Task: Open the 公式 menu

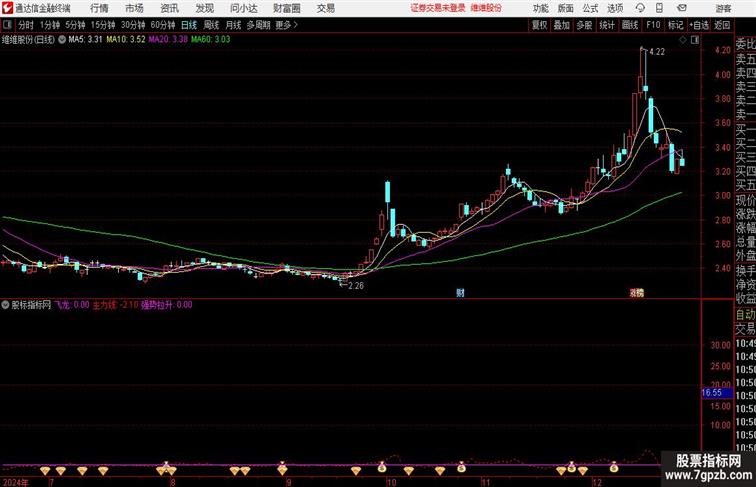Action: pos(590,8)
